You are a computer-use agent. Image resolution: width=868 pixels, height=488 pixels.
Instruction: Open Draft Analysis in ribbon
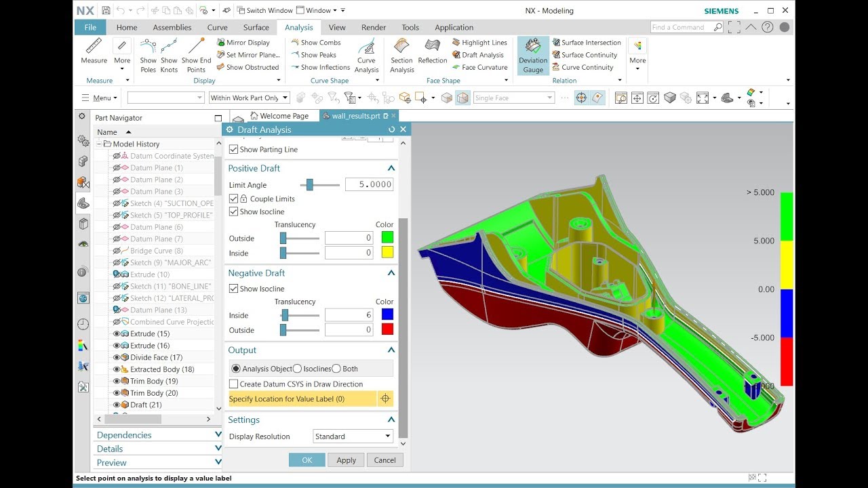coord(477,55)
